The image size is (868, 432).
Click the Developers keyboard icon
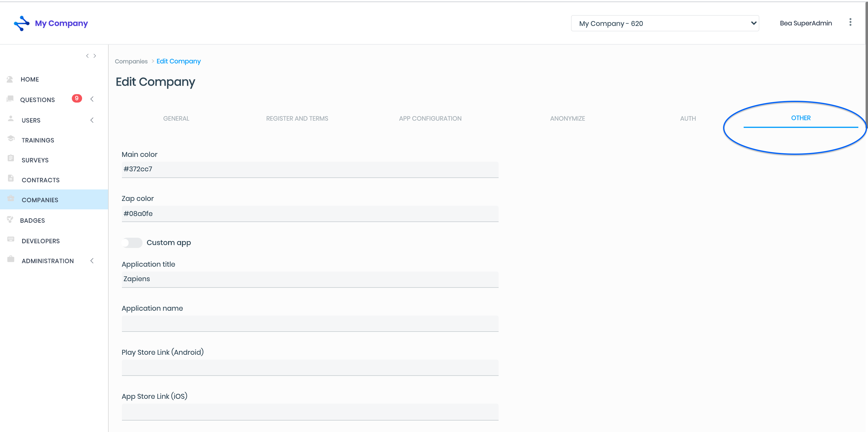click(x=11, y=240)
